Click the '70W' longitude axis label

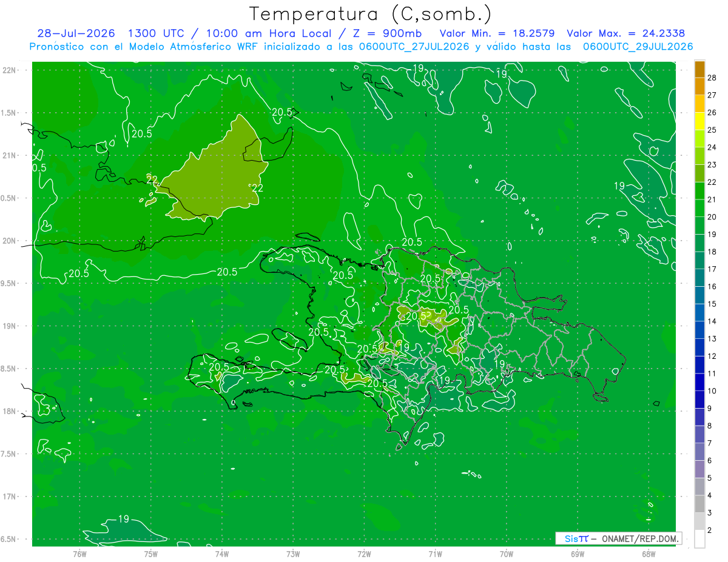506,554
